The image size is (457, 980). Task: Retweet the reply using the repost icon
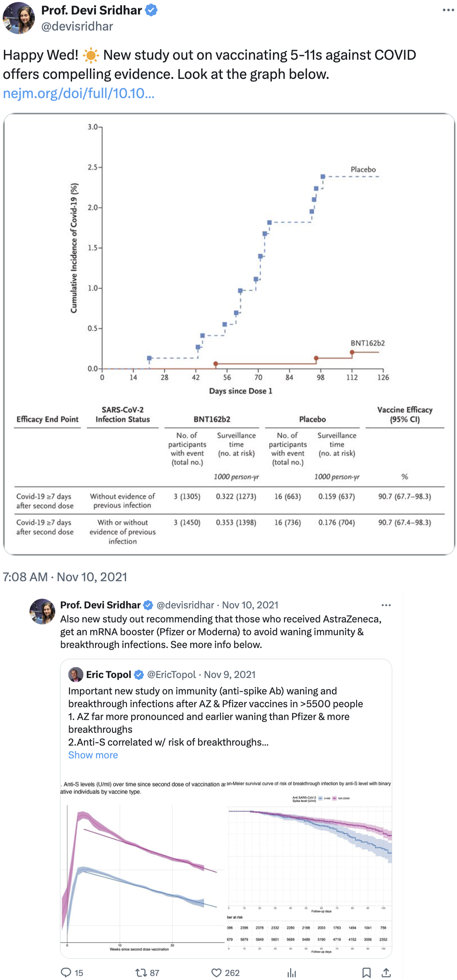[141, 972]
